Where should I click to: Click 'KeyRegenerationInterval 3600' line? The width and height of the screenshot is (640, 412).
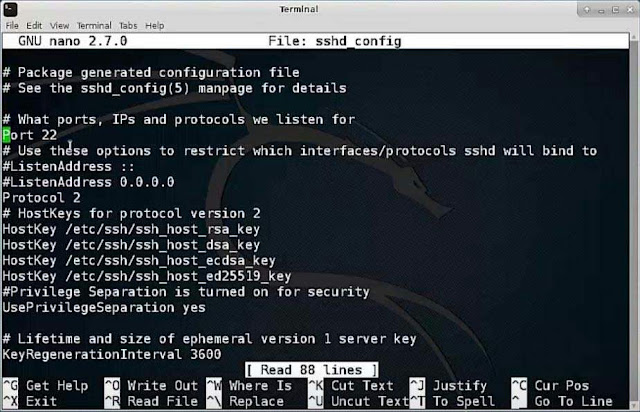pyautogui.click(x=111, y=354)
